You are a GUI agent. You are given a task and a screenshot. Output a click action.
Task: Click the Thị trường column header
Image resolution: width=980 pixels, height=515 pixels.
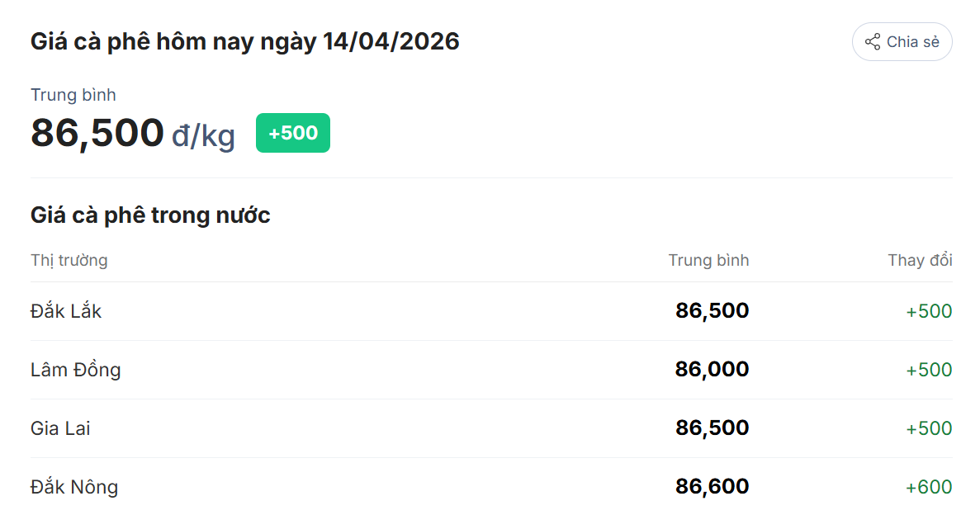(x=69, y=260)
